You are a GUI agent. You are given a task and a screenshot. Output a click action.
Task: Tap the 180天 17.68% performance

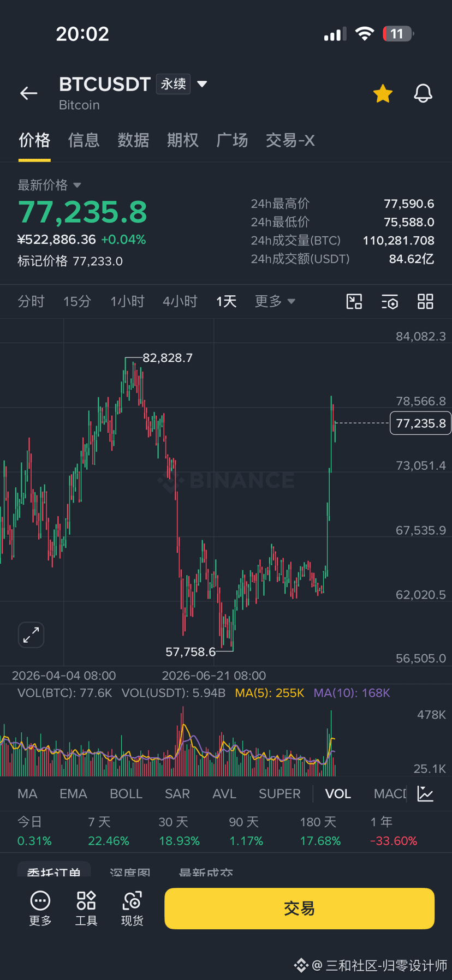point(320,831)
